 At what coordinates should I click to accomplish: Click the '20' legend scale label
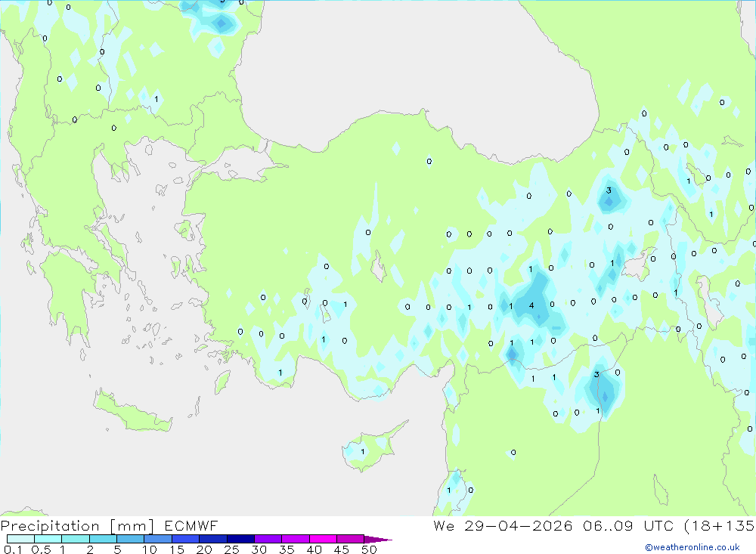[204, 549]
